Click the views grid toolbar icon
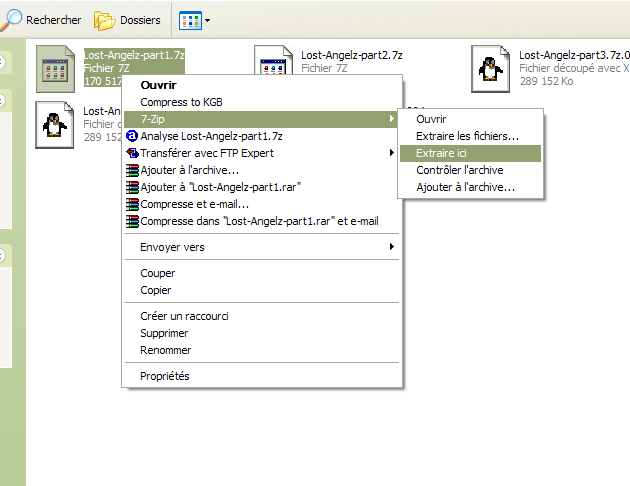Image resolution: width=630 pixels, height=486 pixels. 190,20
